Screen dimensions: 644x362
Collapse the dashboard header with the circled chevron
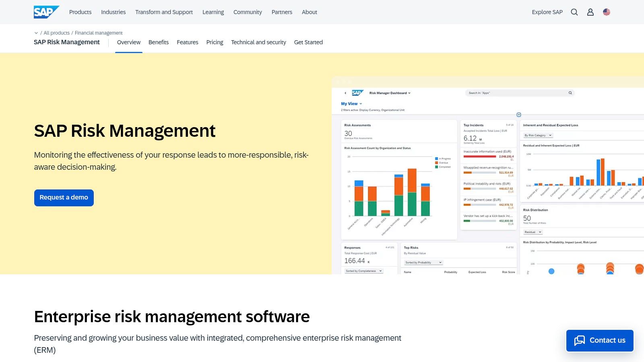click(x=518, y=114)
